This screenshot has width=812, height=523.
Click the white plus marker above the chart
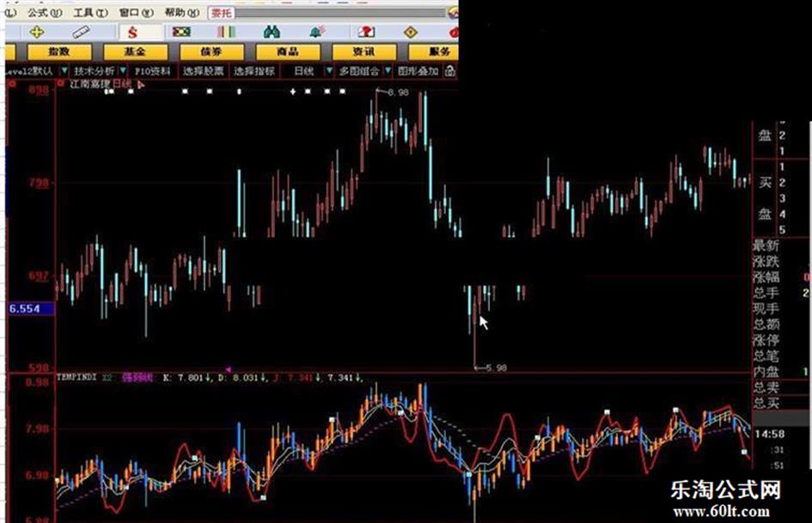[x=293, y=92]
